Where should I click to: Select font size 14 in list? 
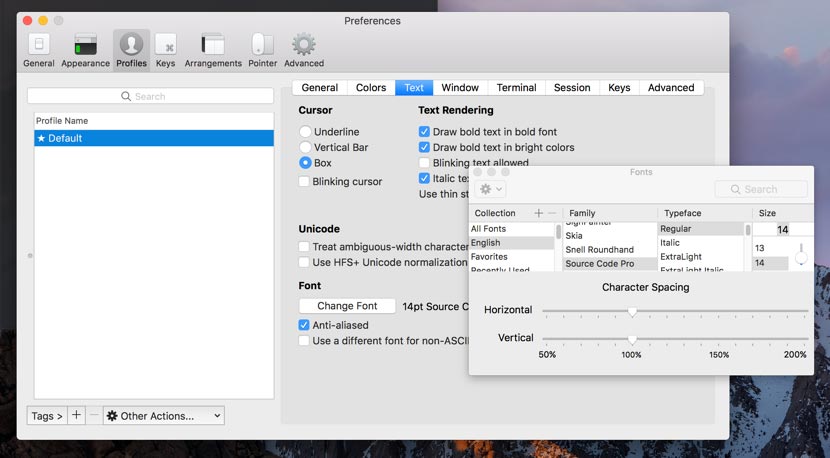[771, 263]
